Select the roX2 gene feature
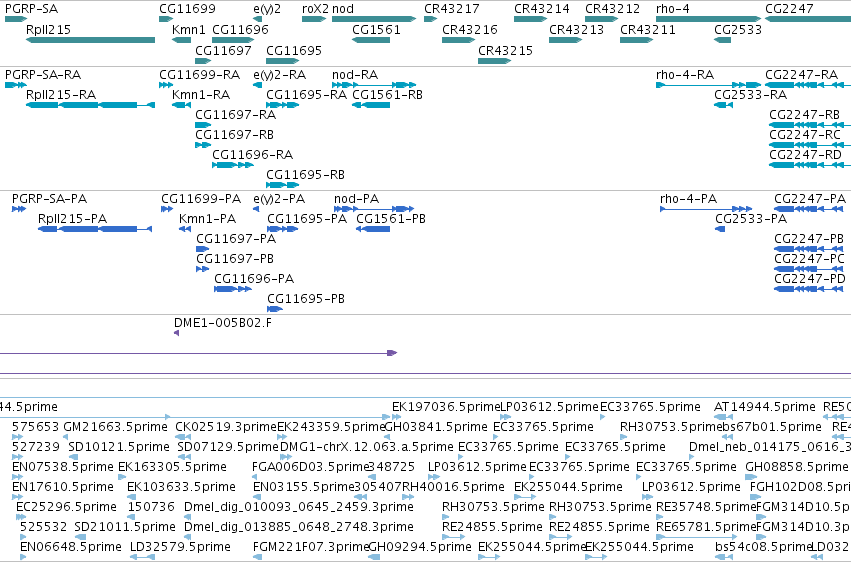Image resolution: width=851 pixels, height=562 pixels. click(314, 19)
